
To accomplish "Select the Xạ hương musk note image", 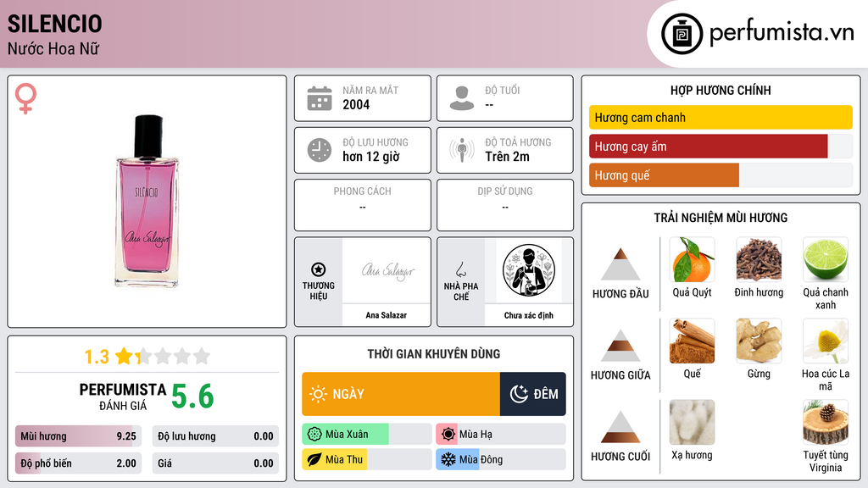I will (692, 423).
